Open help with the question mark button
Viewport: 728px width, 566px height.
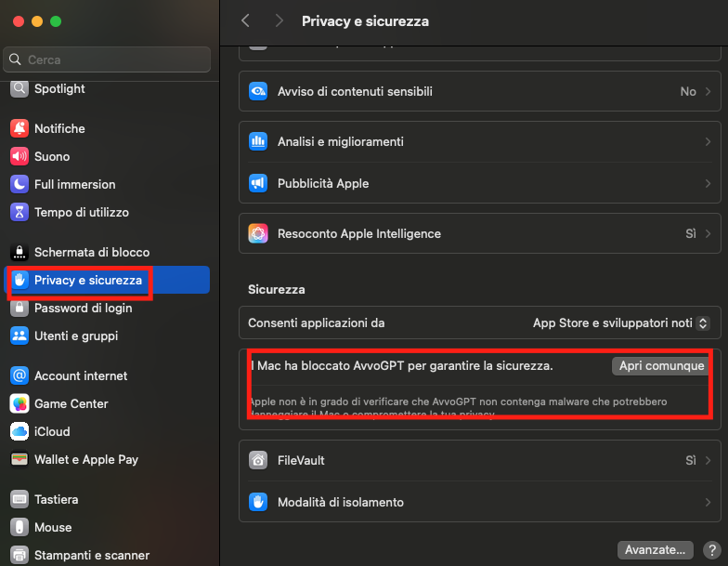click(x=711, y=549)
